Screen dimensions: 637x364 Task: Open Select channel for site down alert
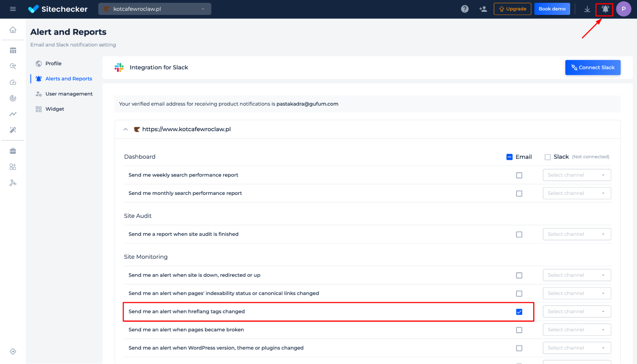tap(577, 275)
